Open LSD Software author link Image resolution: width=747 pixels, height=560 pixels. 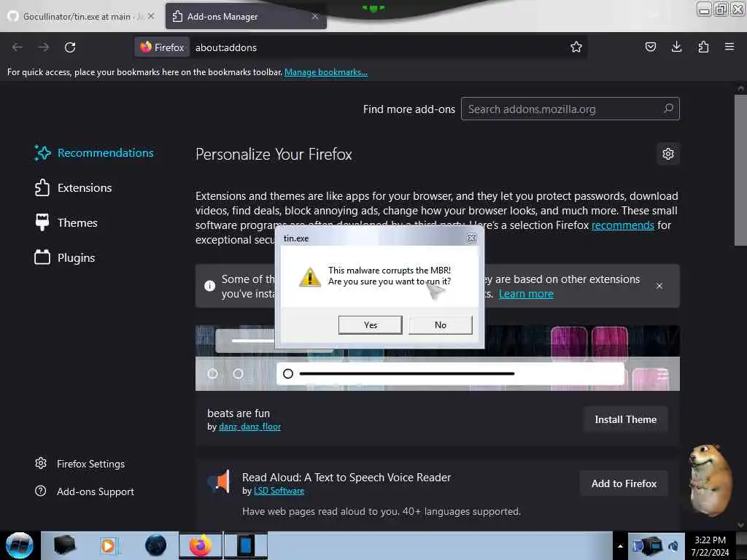[279, 491]
